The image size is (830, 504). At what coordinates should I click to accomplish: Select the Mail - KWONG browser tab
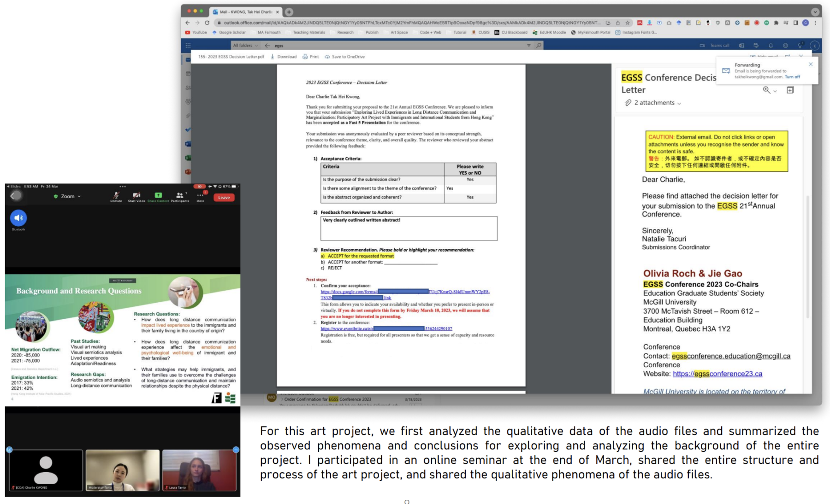[245, 12]
